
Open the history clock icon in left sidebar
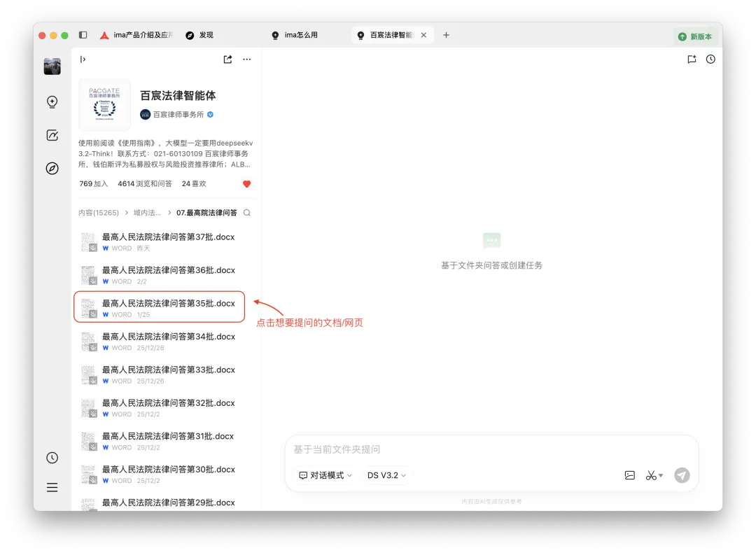(x=52, y=458)
